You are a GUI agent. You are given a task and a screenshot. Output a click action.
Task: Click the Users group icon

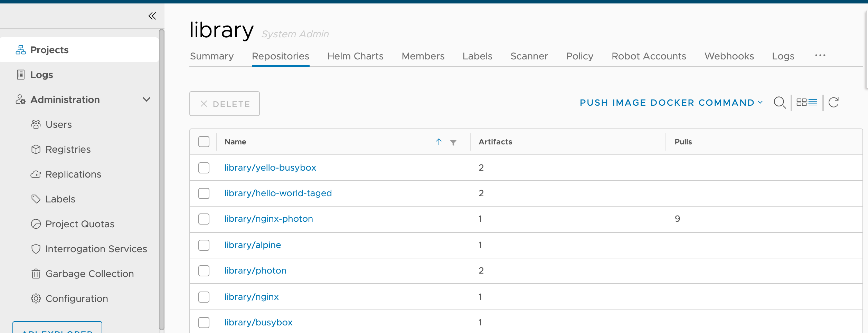36,124
